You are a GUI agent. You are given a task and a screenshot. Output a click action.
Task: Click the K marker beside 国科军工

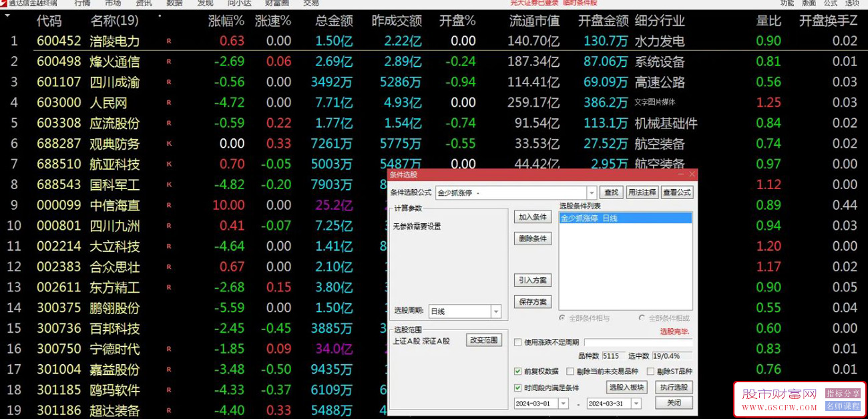[x=169, y=184]
